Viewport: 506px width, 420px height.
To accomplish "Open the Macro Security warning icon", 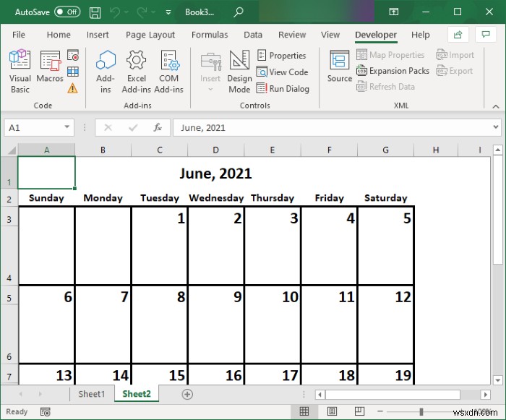I will tap(72, 87).
